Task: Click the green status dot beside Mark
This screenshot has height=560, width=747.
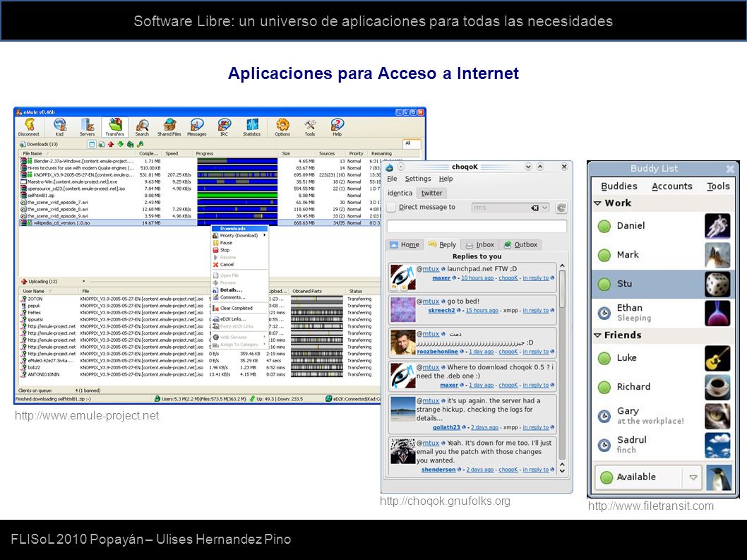Action: click(604, 255)
